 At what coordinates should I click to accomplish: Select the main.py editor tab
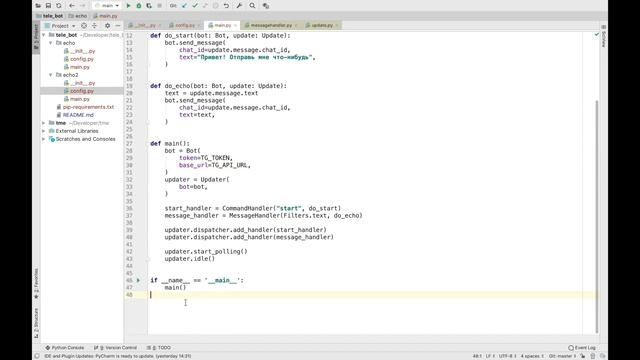(x=222, y=25)
